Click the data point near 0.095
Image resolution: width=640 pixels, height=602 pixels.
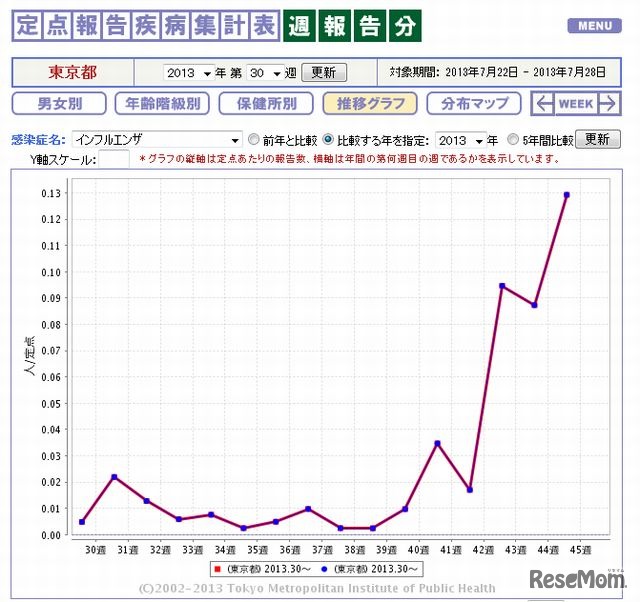tap(502, 286)
